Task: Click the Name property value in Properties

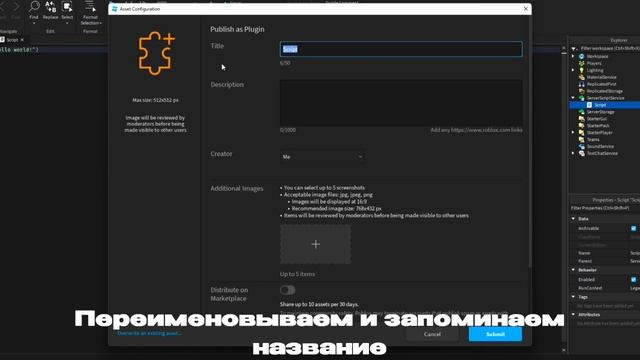Action: [x=635, y=253]
